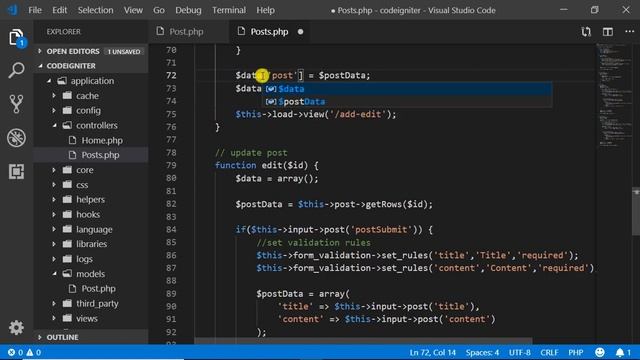Open the Go menu

coord(159,10)
